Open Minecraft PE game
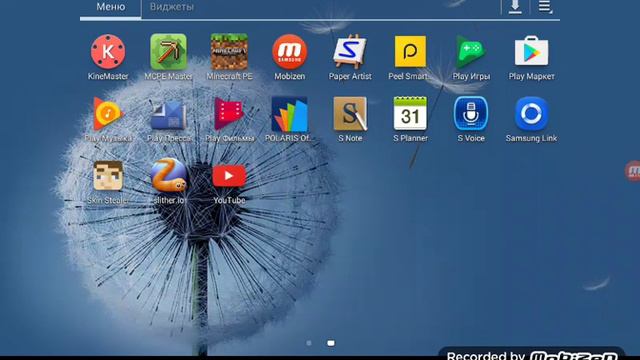 [229, 52]
